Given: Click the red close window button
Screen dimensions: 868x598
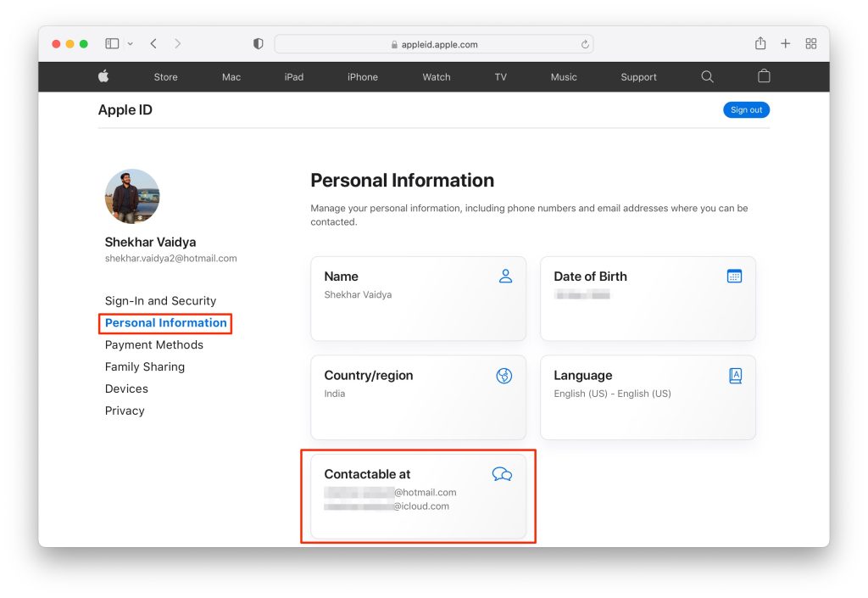Looking at the screenshot, I should [x=56, y=44].
